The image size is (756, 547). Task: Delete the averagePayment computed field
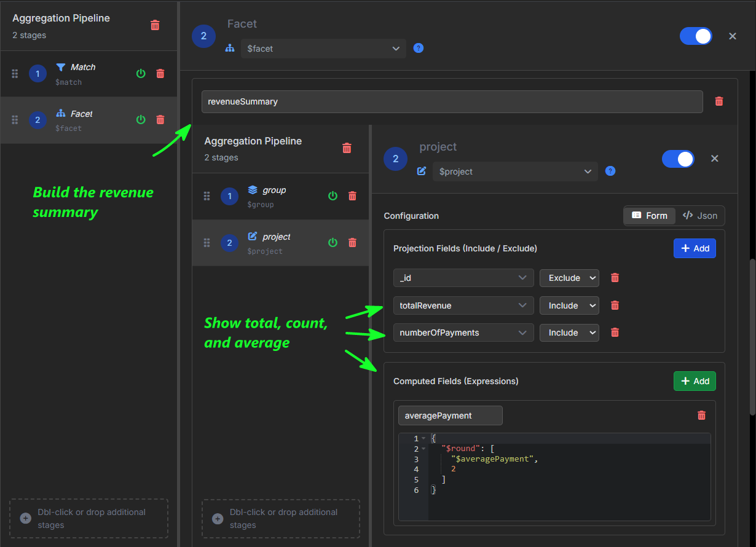click(x=701, y=415)
